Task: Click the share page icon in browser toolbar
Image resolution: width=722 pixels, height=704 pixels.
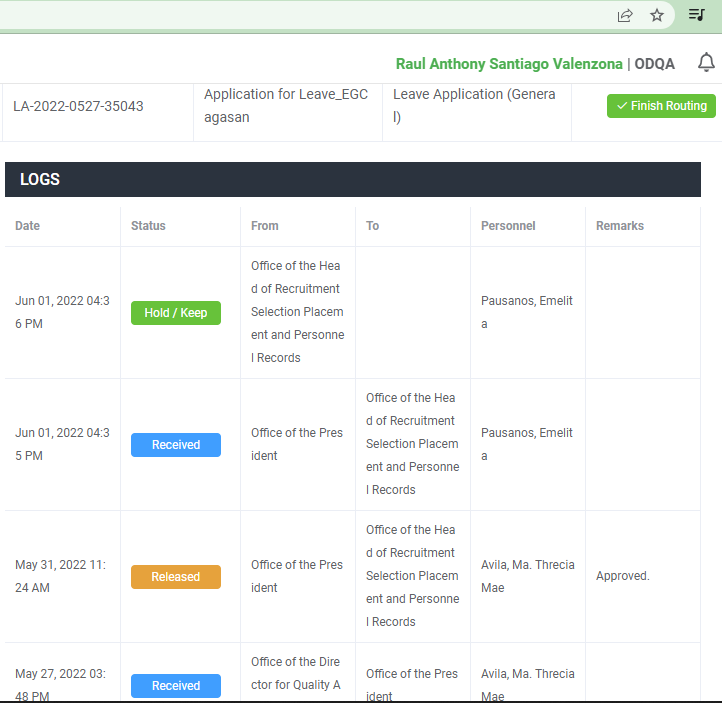Action: point(625,15)
